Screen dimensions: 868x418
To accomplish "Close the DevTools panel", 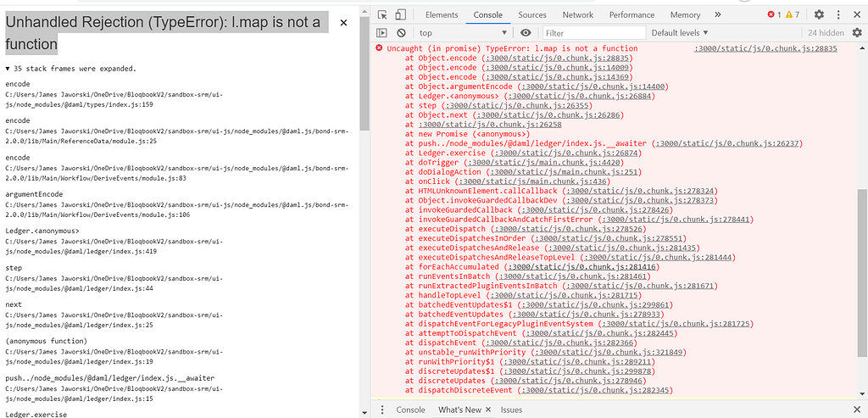I will [x=856, y=15].
